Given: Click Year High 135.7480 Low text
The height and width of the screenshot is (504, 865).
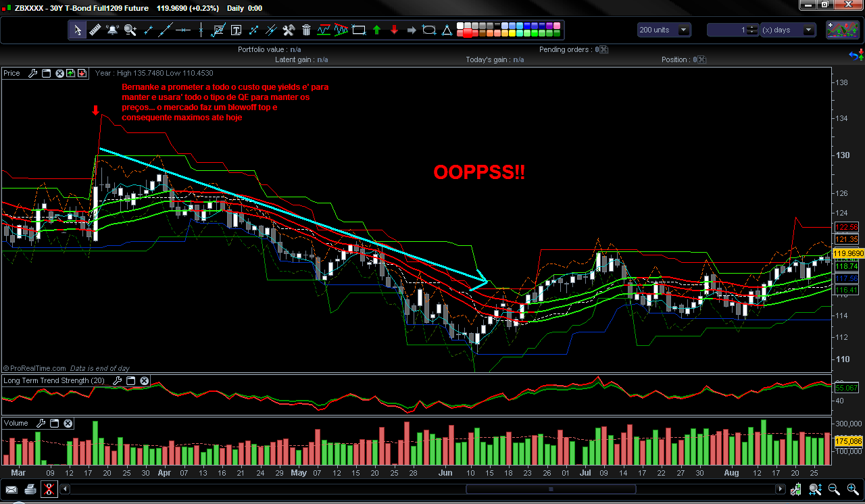Looking at the screenshot, I should coord(154,73).
